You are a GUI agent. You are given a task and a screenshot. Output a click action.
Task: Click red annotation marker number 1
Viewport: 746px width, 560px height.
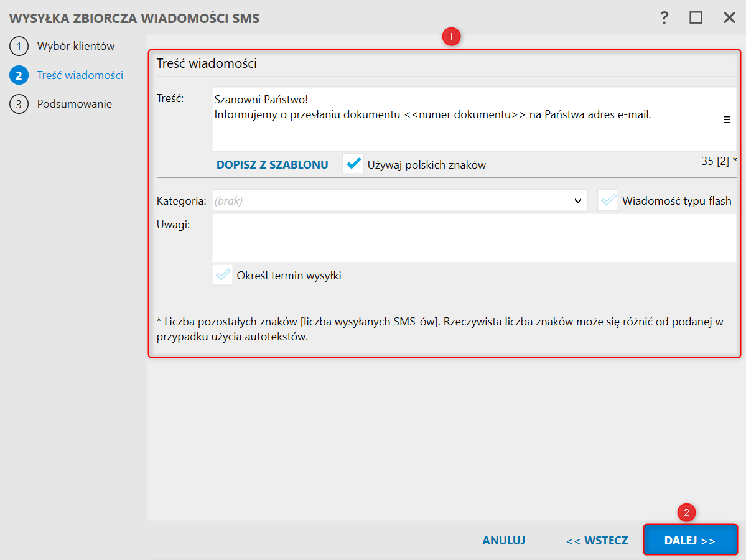pos(451,37)
